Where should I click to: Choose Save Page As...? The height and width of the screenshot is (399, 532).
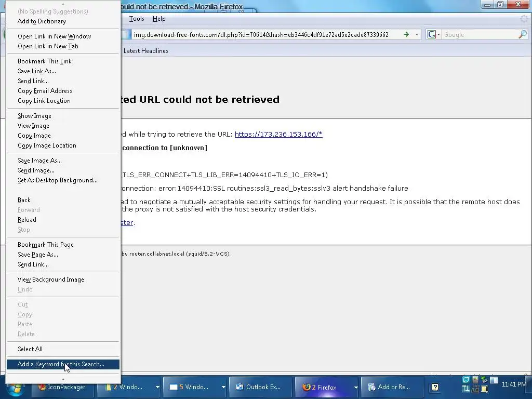click(63, 255)
